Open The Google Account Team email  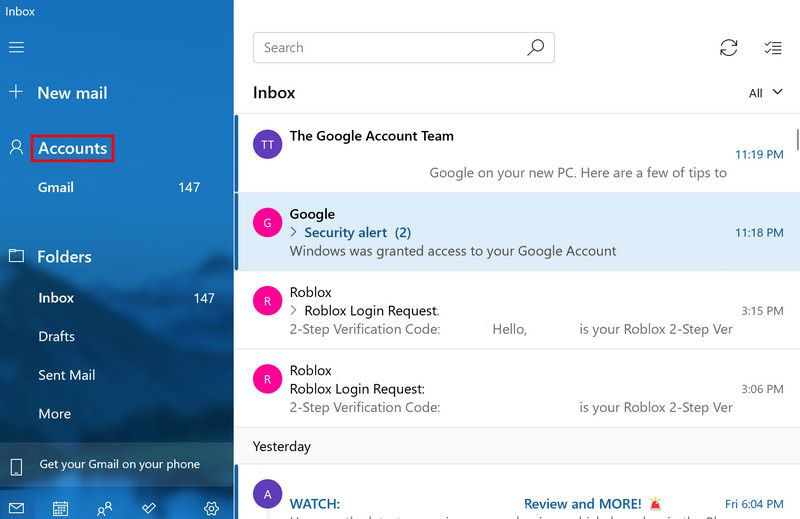516,153
